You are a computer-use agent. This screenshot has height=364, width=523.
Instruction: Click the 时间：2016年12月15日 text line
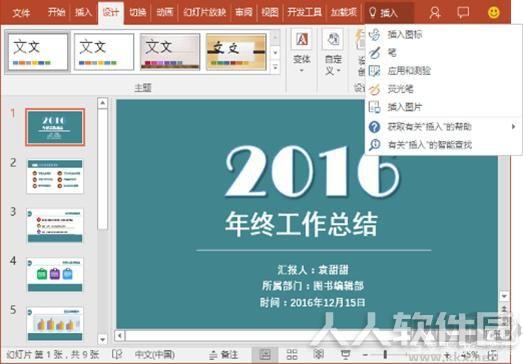tap(313, 302)
